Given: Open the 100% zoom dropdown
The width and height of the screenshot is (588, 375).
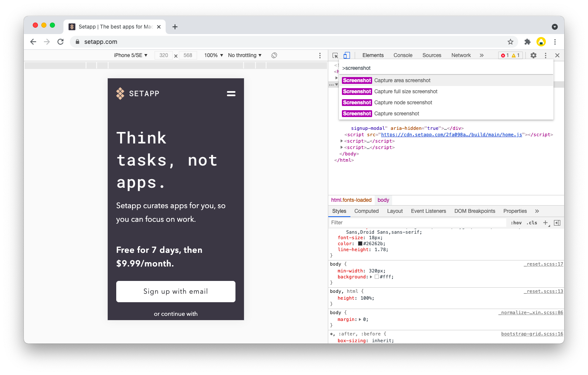Looking at the screenshot, I should coord(214,55).
